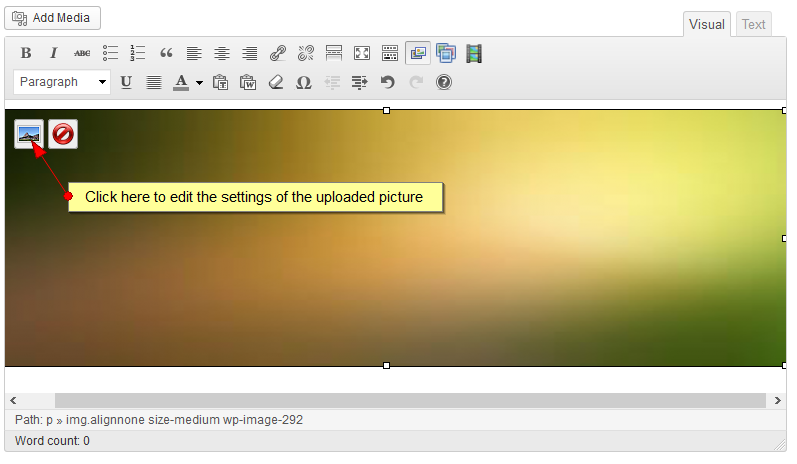797x464 pixels.
Task: Click the outdent icon
Action: [x=332, y=82]
